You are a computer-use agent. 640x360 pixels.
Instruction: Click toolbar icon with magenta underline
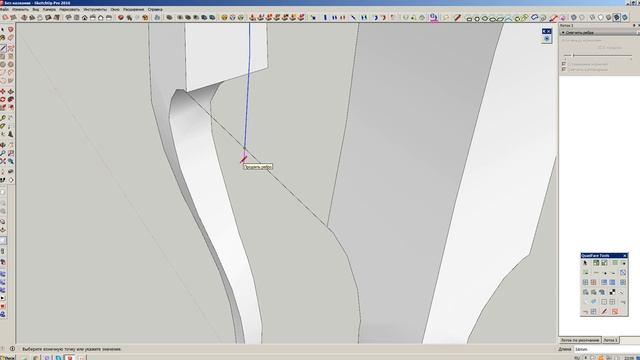point(433,18)
